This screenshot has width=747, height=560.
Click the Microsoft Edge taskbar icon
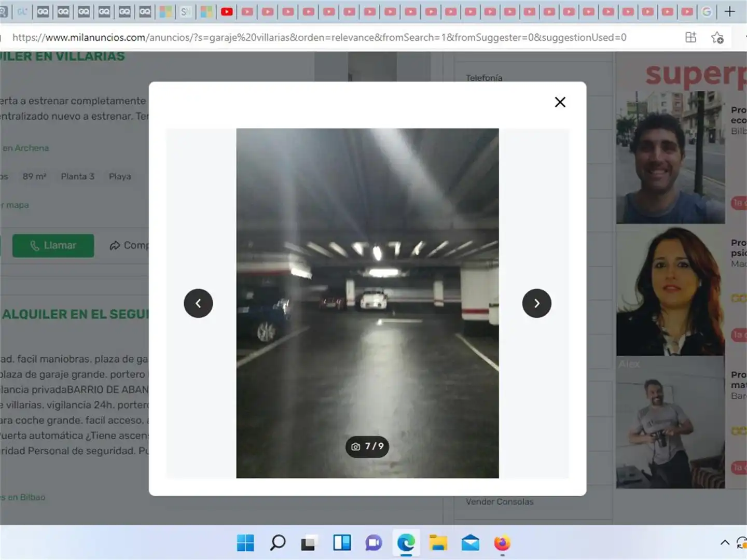point(406,543)
